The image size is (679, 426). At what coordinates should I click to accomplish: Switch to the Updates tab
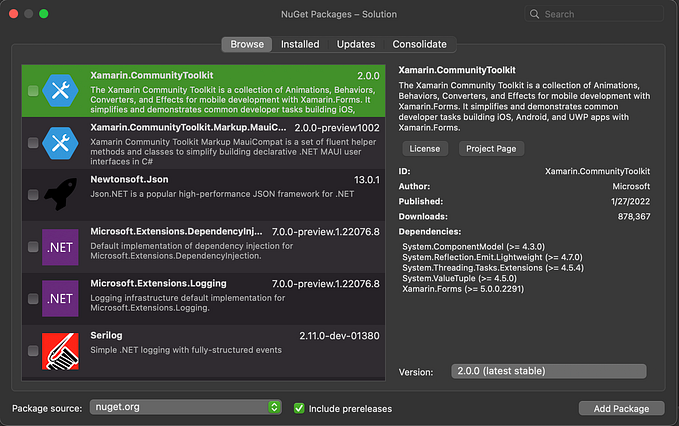(356, 44)
